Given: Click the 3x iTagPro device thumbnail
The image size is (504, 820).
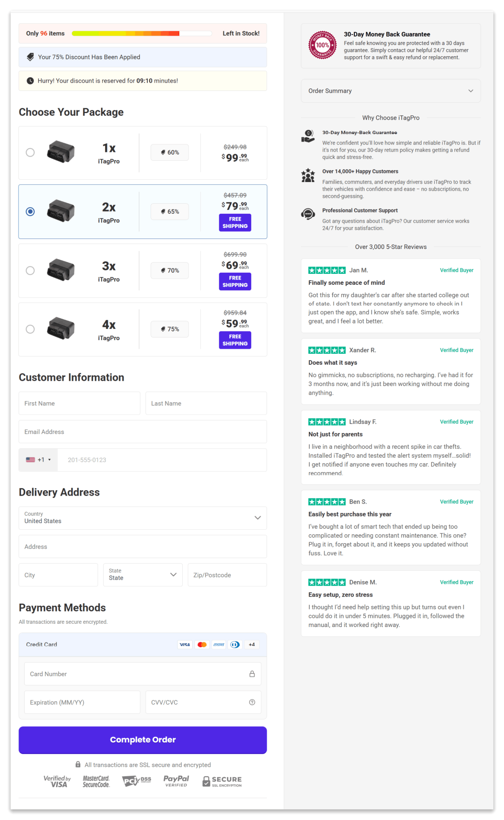Looking at the screenshot, I should click(x=61, y=270).
